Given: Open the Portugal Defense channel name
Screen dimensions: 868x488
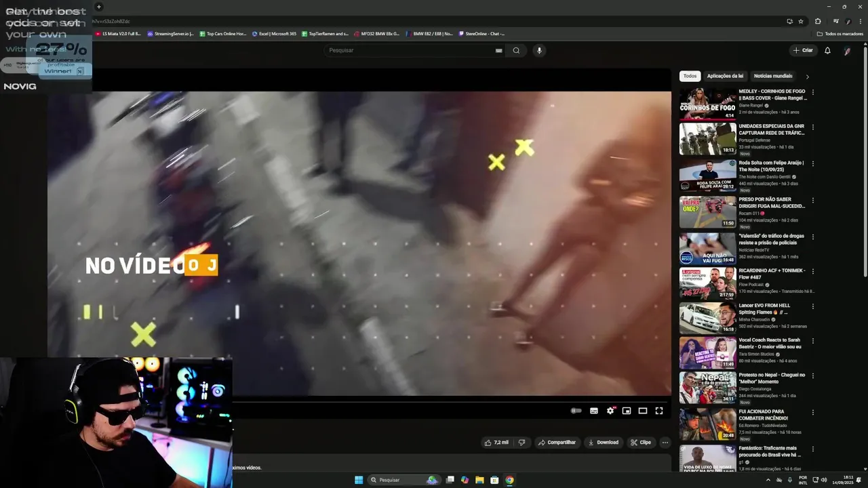Looking at the screenshot, I should [x=756, y=140].
